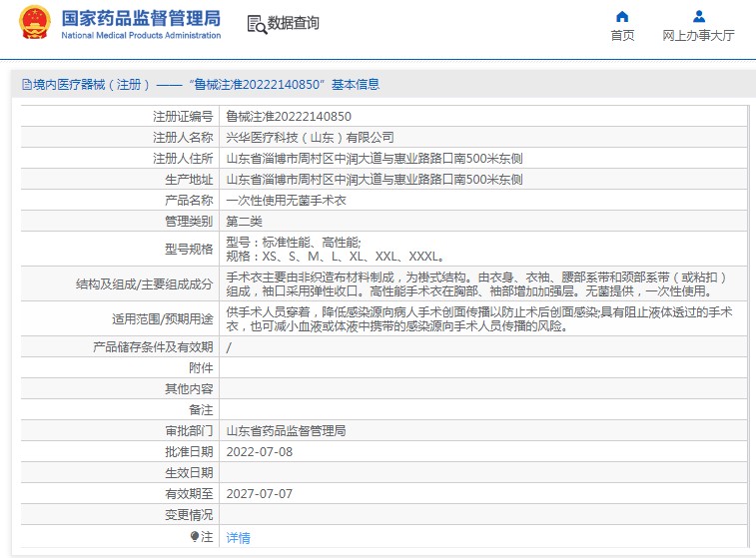Click the 注册人名称 label

tap(183, 138)
